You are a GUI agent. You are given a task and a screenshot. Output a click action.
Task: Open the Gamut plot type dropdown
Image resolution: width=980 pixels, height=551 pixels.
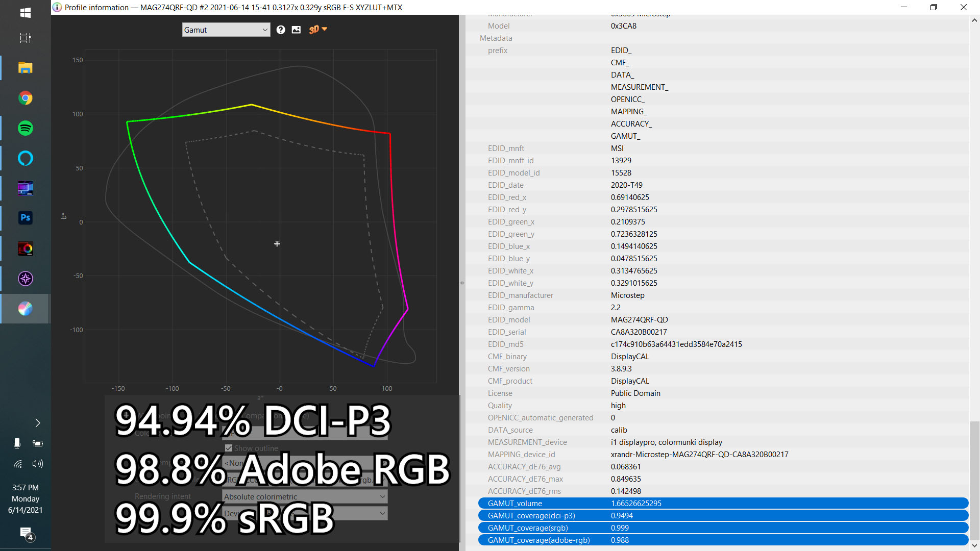(226, 30)
